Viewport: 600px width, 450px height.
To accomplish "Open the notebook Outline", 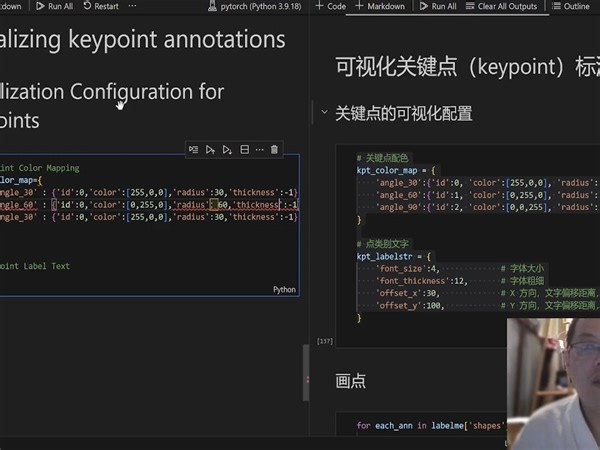I will click(571, 6).
